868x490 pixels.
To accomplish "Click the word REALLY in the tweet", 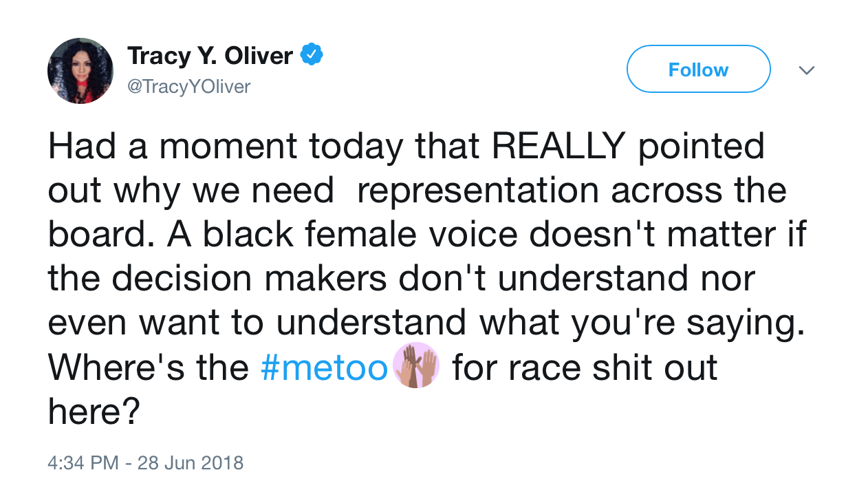I will [x=558, y=147].
